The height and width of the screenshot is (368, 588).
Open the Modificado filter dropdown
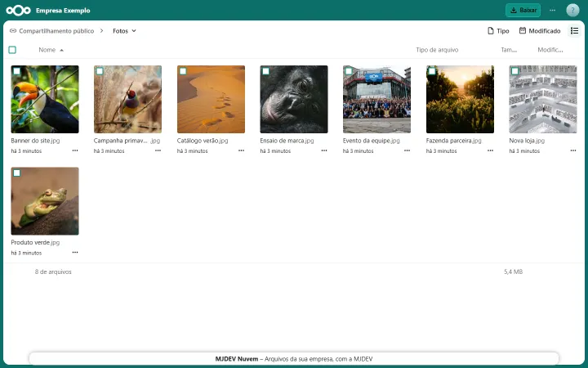coord(540,31)
